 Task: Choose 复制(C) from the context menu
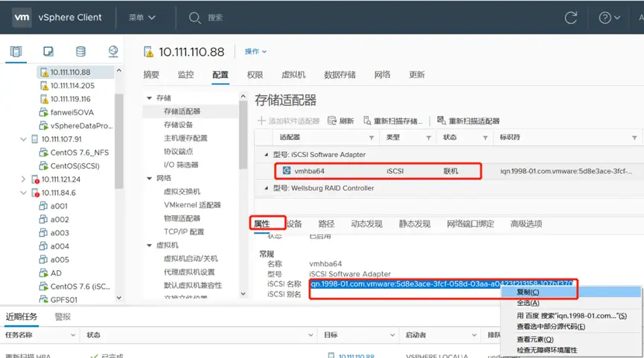tap(571, 292)
